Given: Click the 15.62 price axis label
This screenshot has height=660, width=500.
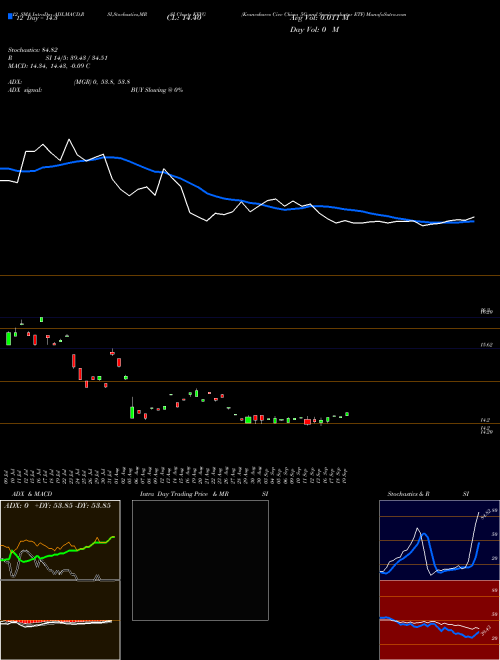Looking at the screenshot, I should click(x=487, y=345).
